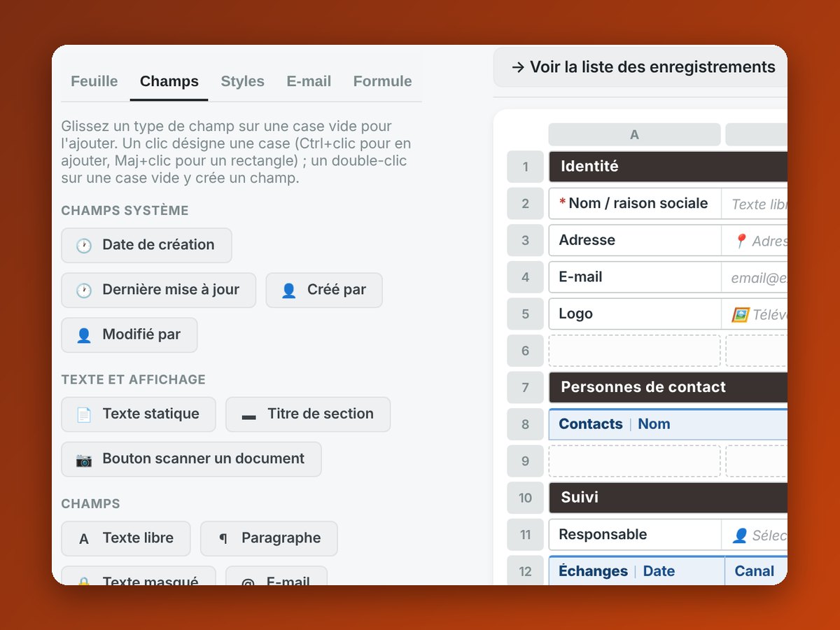Select column header A in the grid
This screenshot has height=630, width=840.
[x=634, y=134]
